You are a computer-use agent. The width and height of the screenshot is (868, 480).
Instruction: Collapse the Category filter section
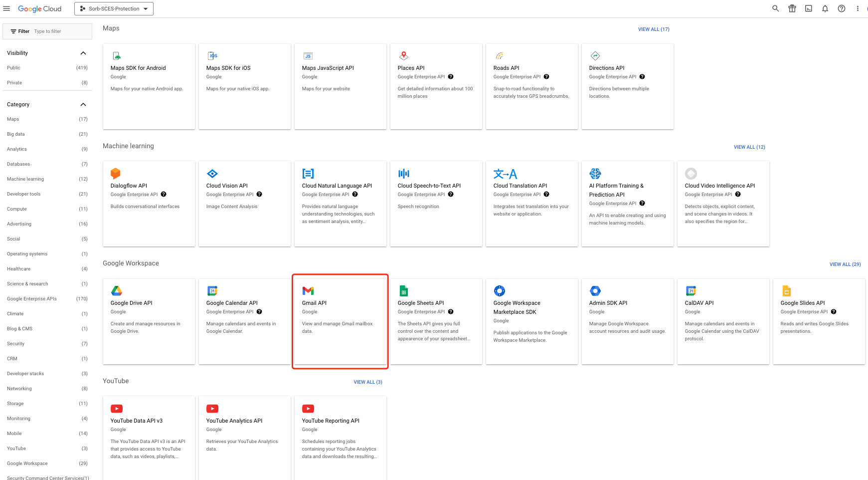(83, 104)
